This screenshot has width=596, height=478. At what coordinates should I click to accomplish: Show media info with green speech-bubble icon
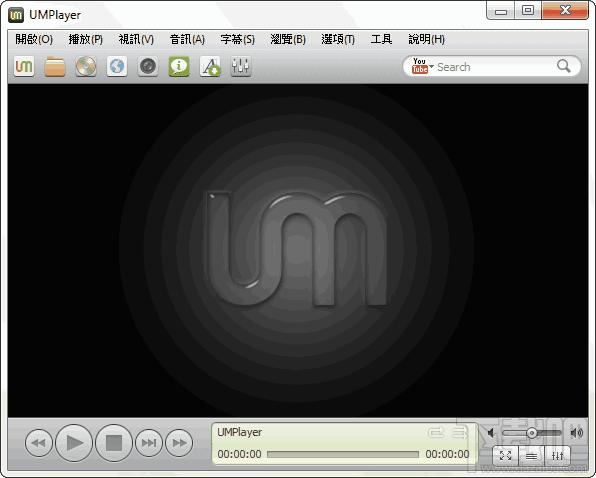coord(179,66)
